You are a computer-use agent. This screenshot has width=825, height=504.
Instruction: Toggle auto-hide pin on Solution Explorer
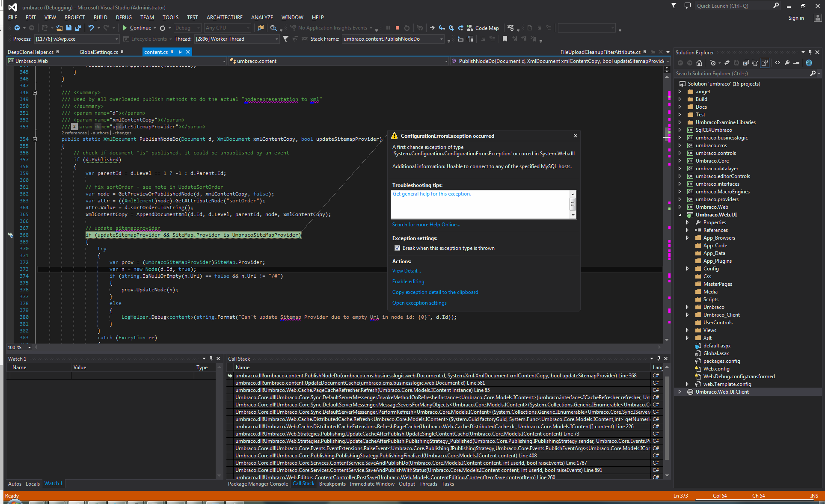[810, 52]
